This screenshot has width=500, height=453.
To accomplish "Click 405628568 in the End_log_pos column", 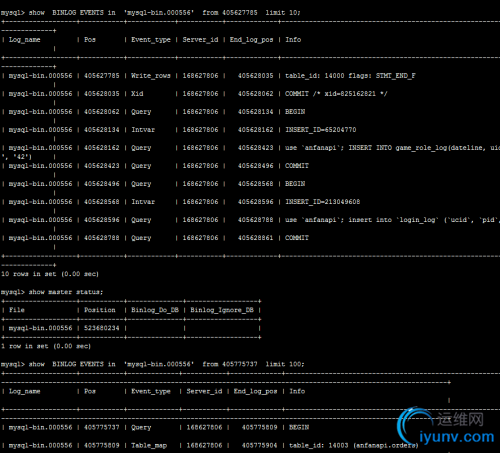I will coord(255,184).
